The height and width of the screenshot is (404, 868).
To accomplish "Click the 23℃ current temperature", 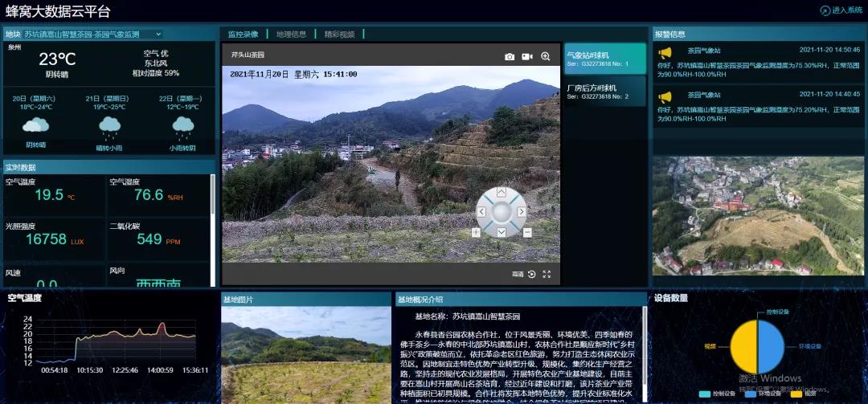I will (57, 59).
